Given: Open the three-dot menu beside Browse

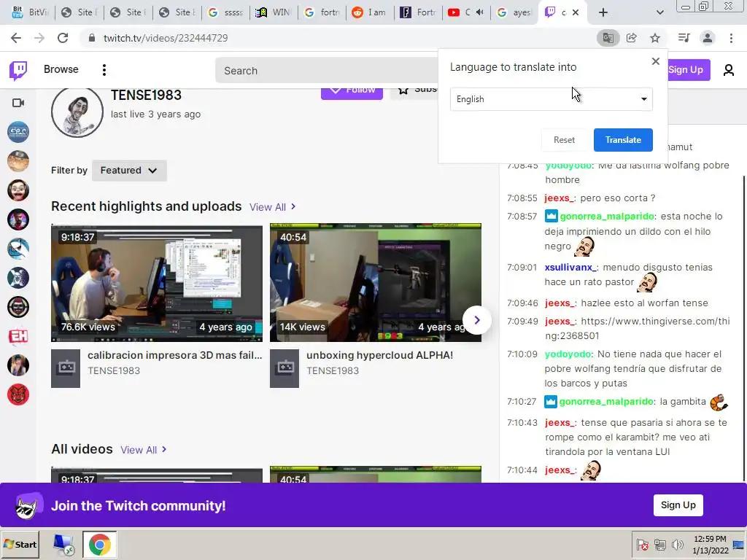Looking at the screenshot, I should [x=104, y=70].
